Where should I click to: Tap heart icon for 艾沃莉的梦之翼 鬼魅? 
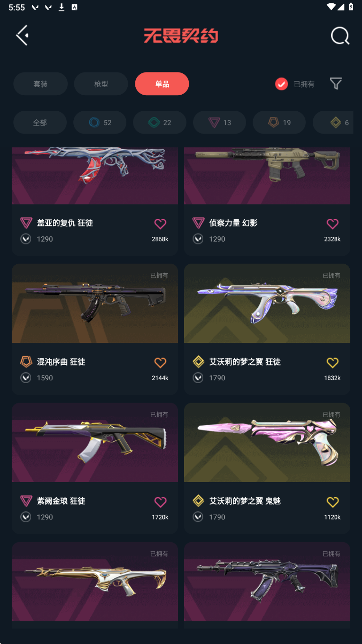click(333, 502)
